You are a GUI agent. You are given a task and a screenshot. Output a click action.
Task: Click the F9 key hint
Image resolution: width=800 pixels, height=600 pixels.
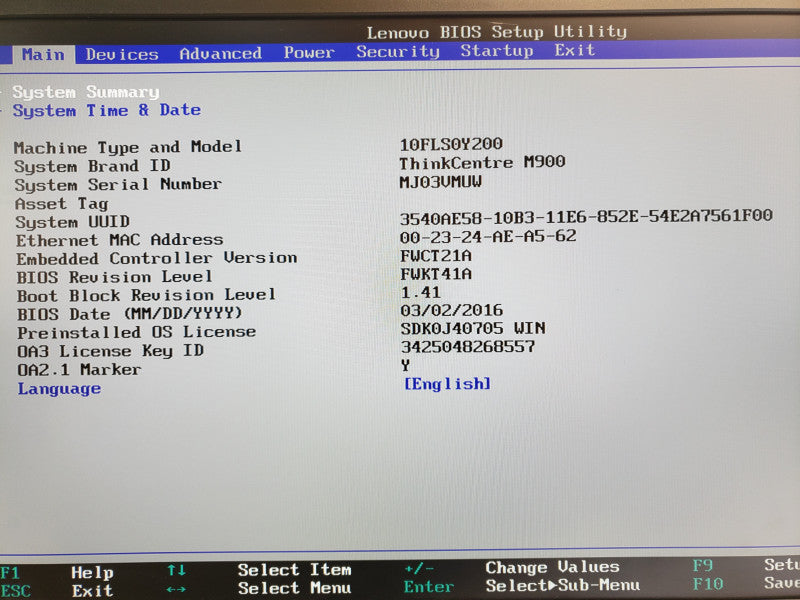(703, 565)
